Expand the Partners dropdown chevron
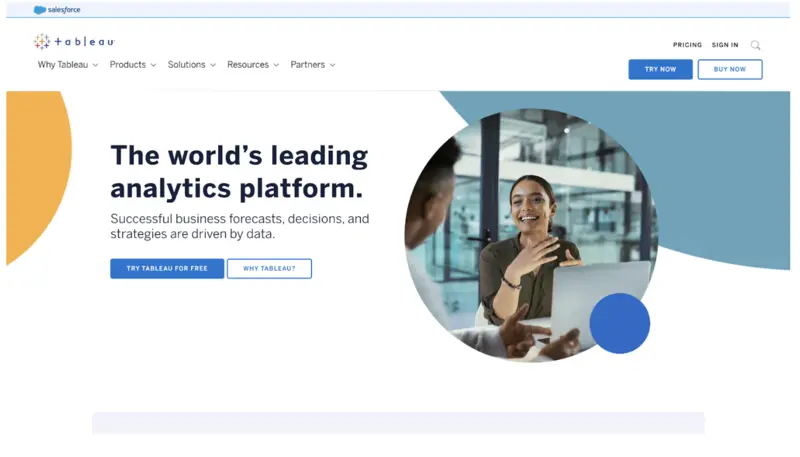 pyautogui.click(x=332, y=65)
